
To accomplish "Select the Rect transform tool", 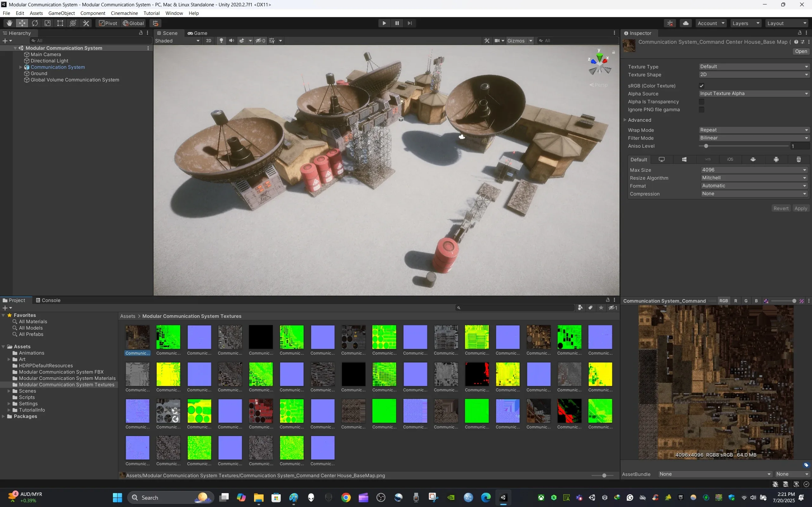I will pos(60,23).
